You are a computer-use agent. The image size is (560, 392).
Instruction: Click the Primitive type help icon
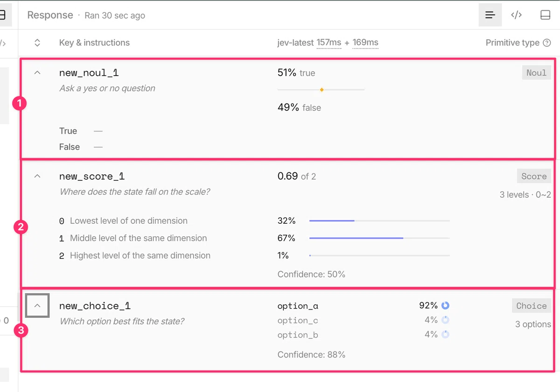click(x=547, y=43)
